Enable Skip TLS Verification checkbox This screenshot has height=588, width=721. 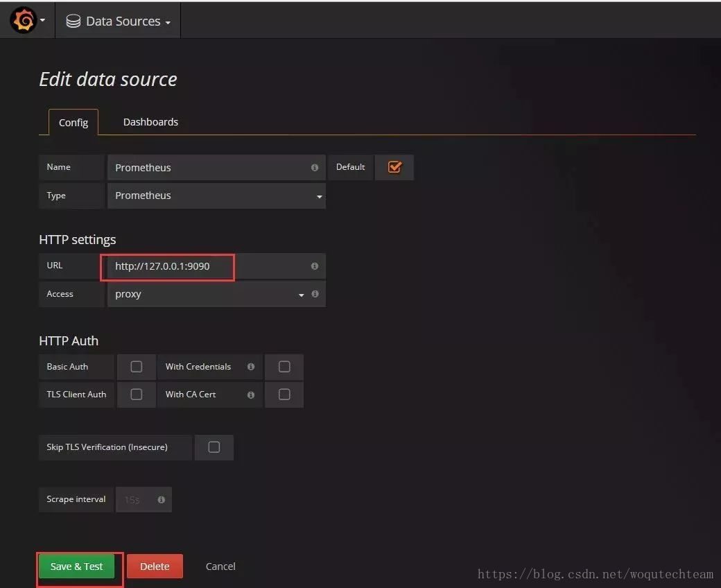pos(214,447)
